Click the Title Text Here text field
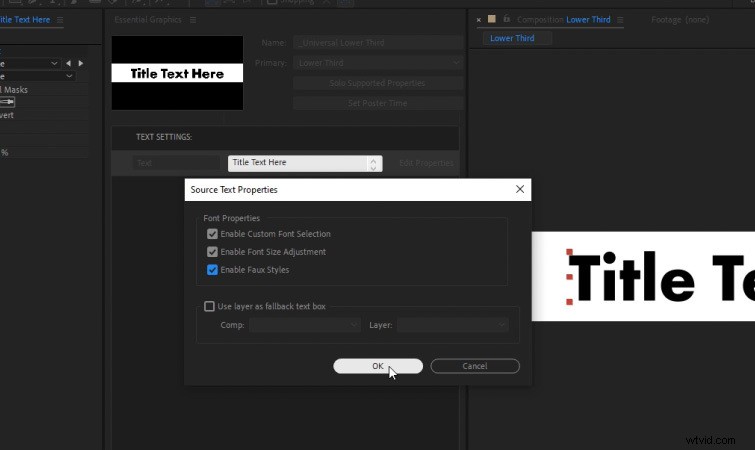 click(298, 163)
